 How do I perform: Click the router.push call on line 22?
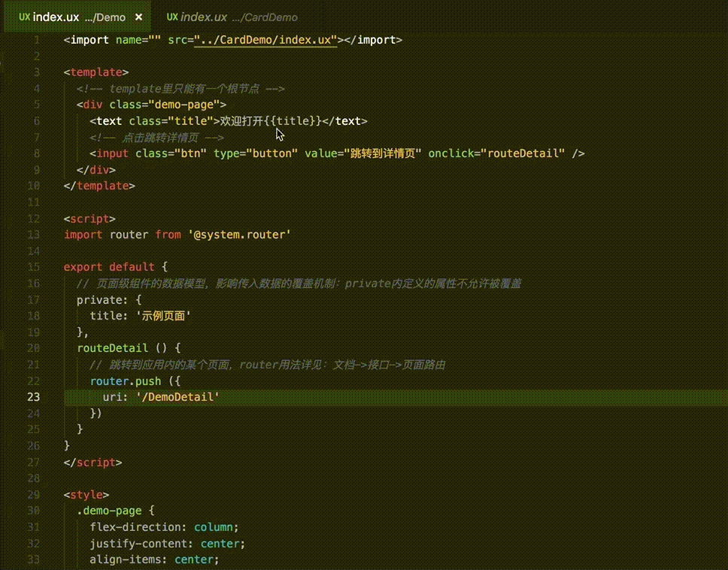tap(120, 381)
